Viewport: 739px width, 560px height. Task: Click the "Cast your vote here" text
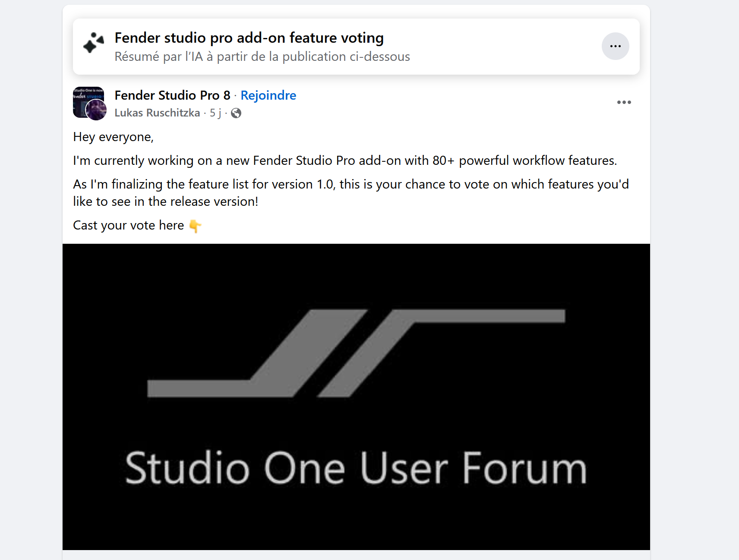[x=128, y=225]
